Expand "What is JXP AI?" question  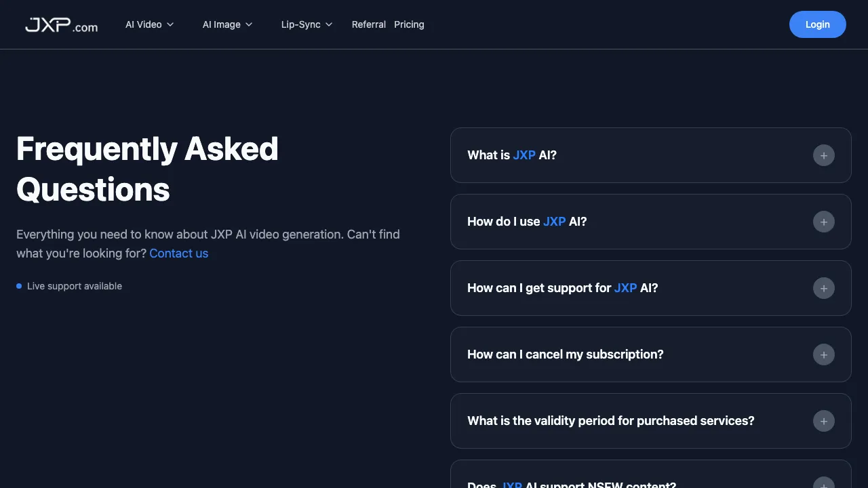pyautogui.click(x=512, y=155)
